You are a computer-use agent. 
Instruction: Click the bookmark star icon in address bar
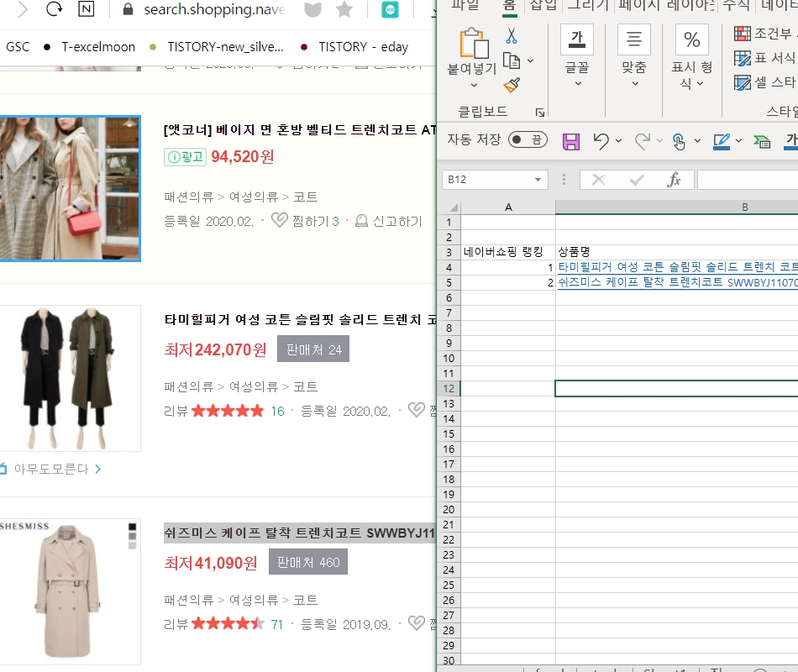click(x=344, y=9)
